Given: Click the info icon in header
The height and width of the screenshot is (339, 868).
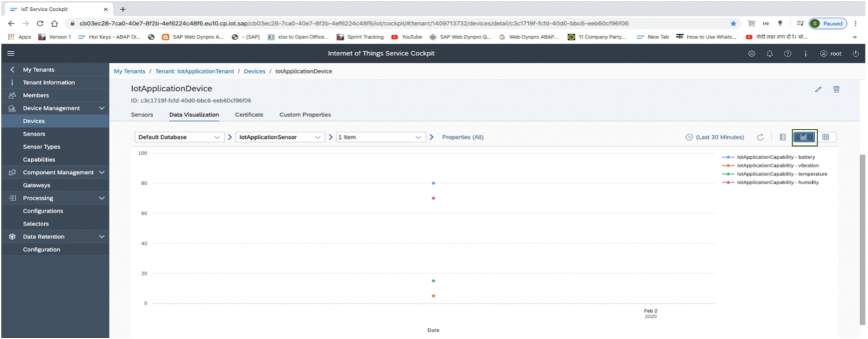Looking at the screenshot, I should tap(805, 53).
